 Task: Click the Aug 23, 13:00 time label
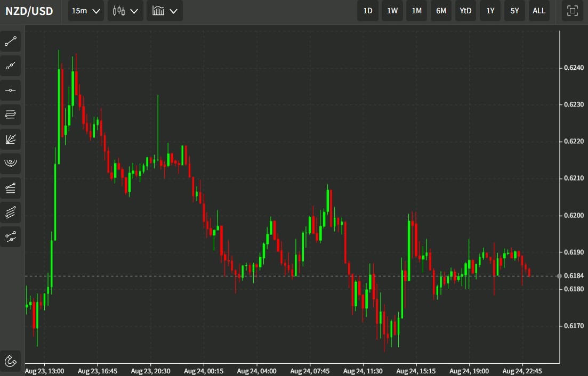click(44, 371)
